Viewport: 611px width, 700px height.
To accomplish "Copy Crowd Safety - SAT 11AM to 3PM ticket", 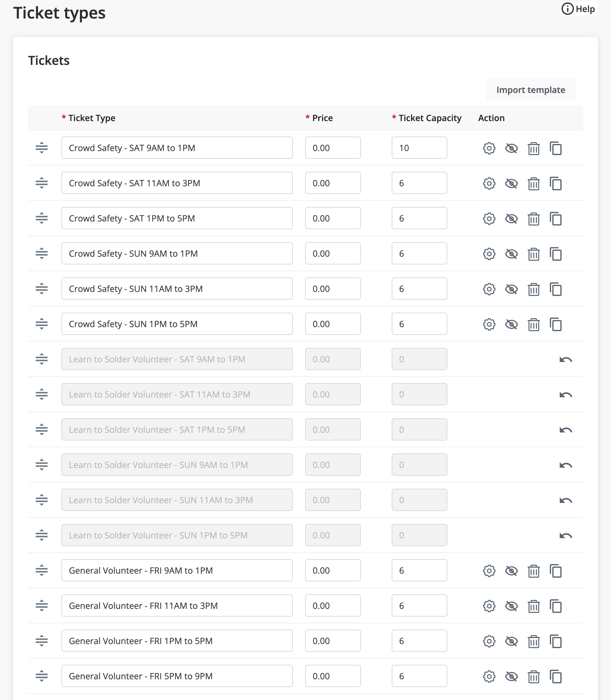I will (x=555, y=183).
